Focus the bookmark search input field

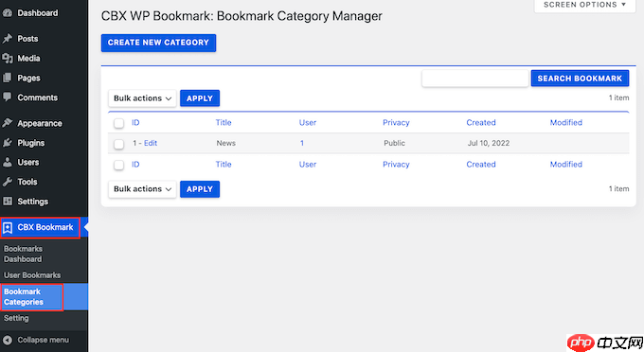pos(475,79)
